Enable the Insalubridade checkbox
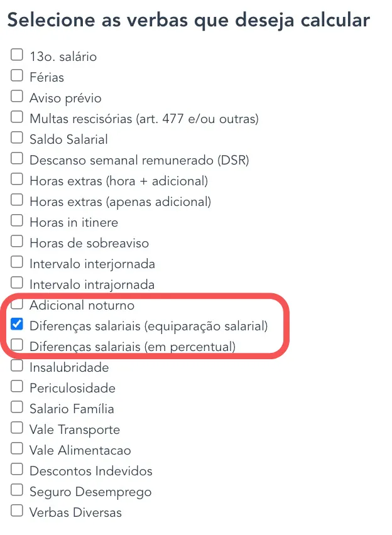 17,366
